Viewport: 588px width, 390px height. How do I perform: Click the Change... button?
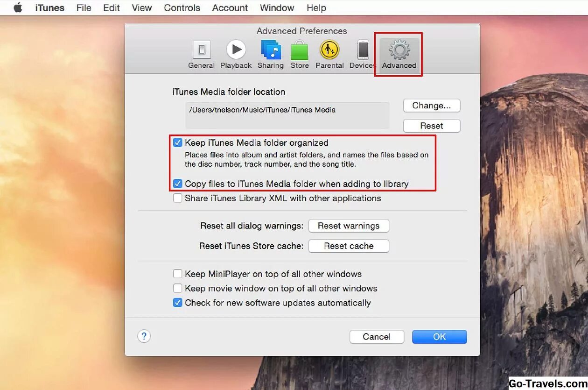pos(432,106)
